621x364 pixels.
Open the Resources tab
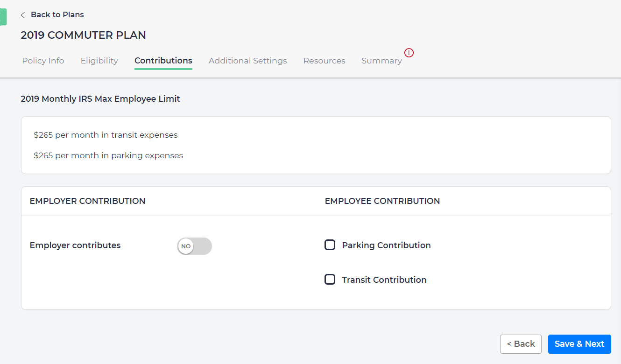pyautogui.click(x=324, y=61)
